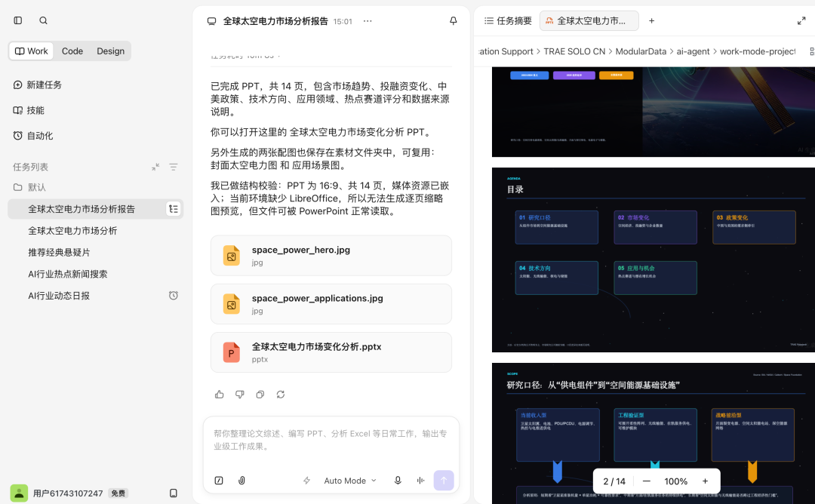Send the message with the arrow button
815x504 pixels.
tap(444, 481)
